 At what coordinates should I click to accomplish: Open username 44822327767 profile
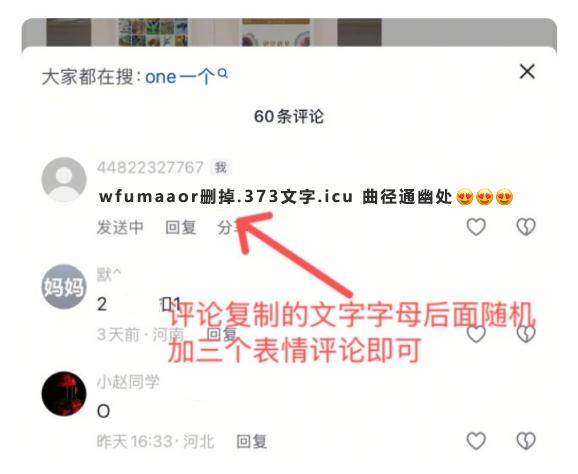[x=150, y=167]
